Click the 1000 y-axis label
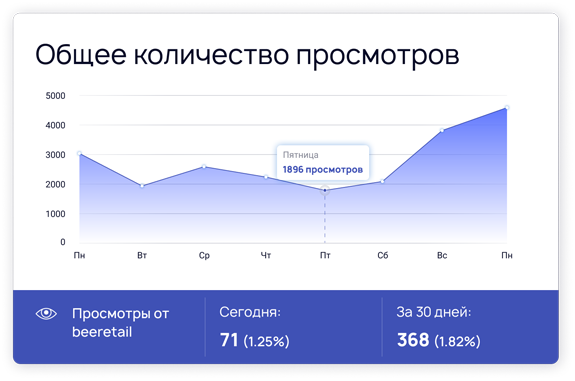 (x=55, y=214)
